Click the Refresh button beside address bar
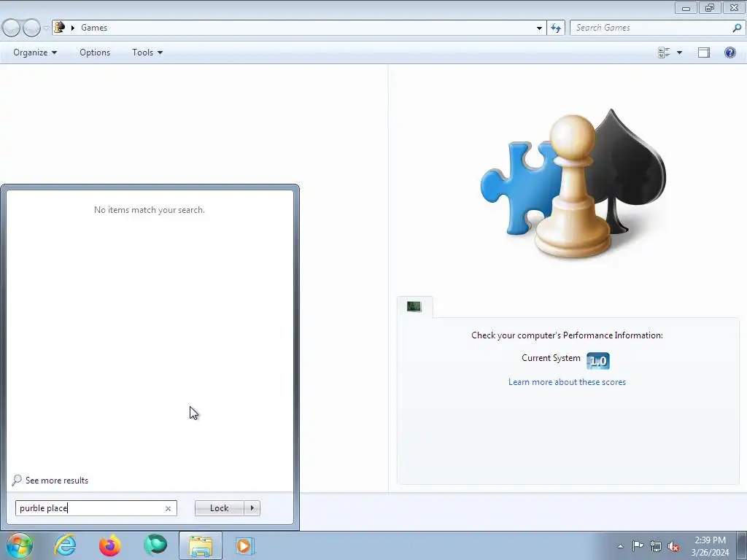This screenshot has height=560, width=747. pos(556,28)
